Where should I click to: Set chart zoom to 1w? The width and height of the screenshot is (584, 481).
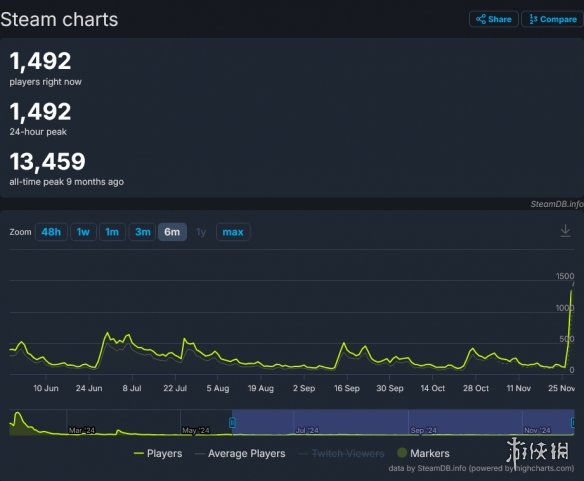(x=83, y=232)
